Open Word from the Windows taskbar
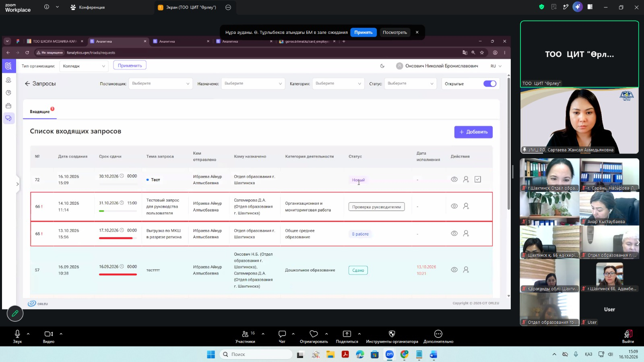 coord(433,354)
